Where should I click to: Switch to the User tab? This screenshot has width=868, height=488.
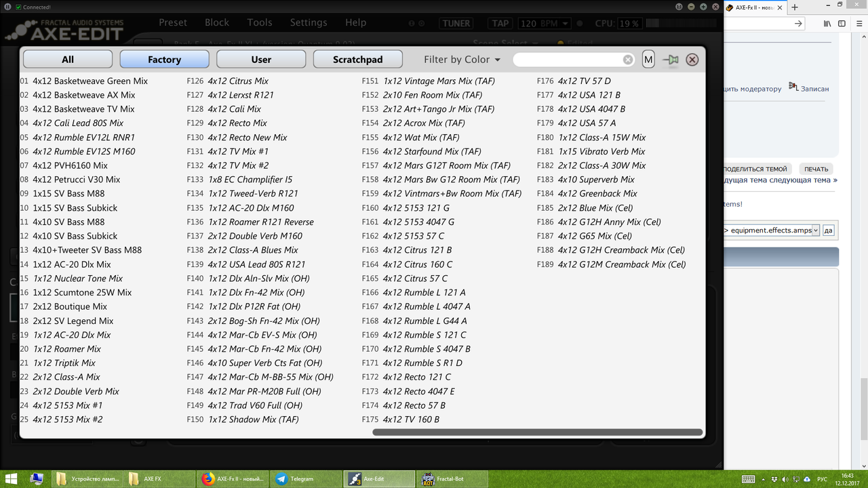(261, 60)
